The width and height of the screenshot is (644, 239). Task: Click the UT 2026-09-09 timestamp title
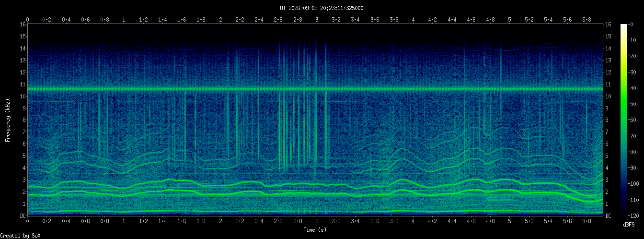click(x=322, y=8)
